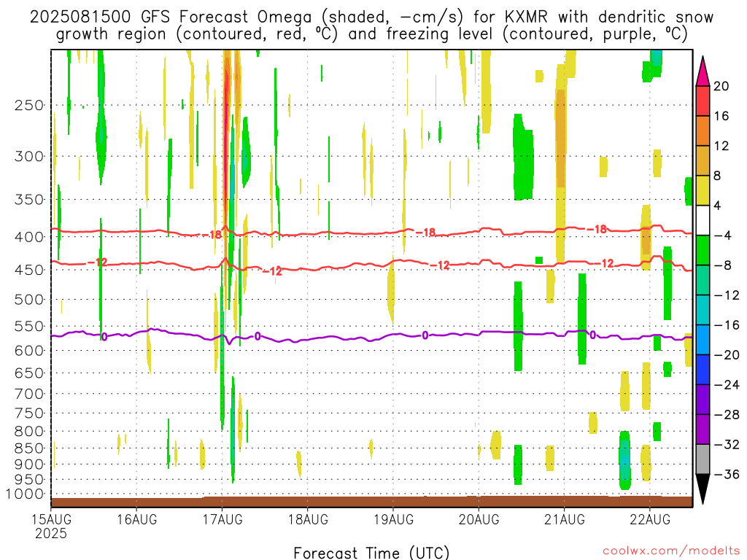Click the 550 pressure level label
Viewport: 747px width, 560px height.
(x=29, y=326)
